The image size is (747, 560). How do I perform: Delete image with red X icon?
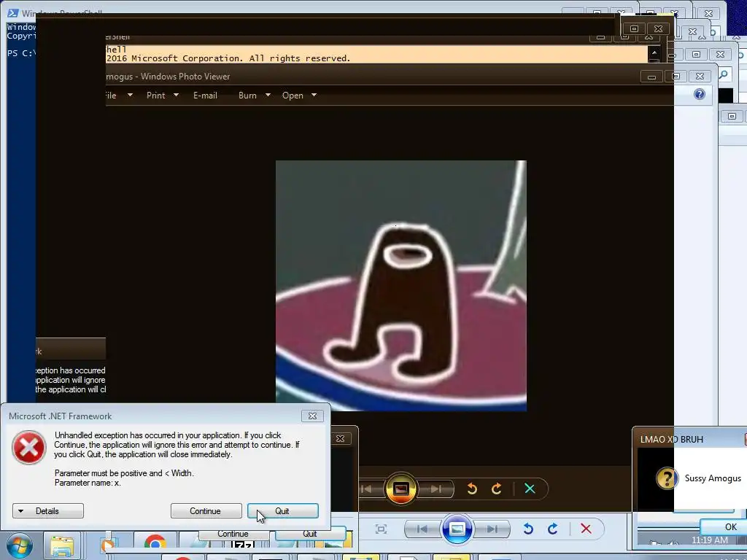[586, 529]
